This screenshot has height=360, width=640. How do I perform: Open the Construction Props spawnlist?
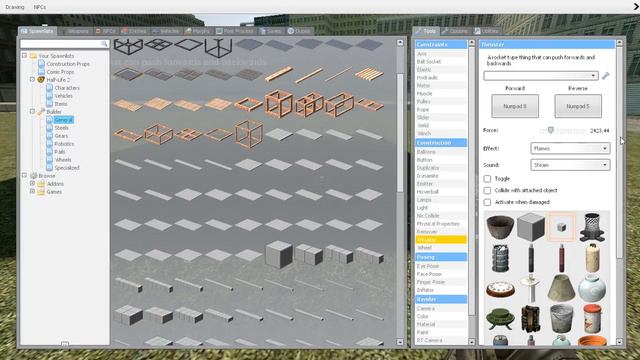[x=68, y=64]
